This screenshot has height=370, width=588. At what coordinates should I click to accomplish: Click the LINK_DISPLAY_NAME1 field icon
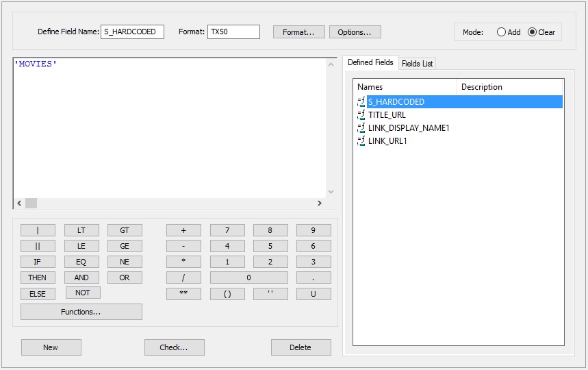pos(361,128)
